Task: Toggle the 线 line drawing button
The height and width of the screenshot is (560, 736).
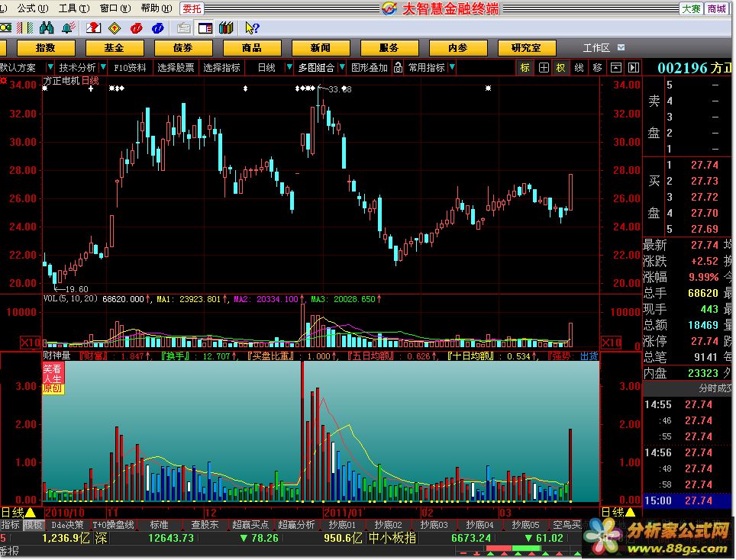Action: click(x=579, y=68)
